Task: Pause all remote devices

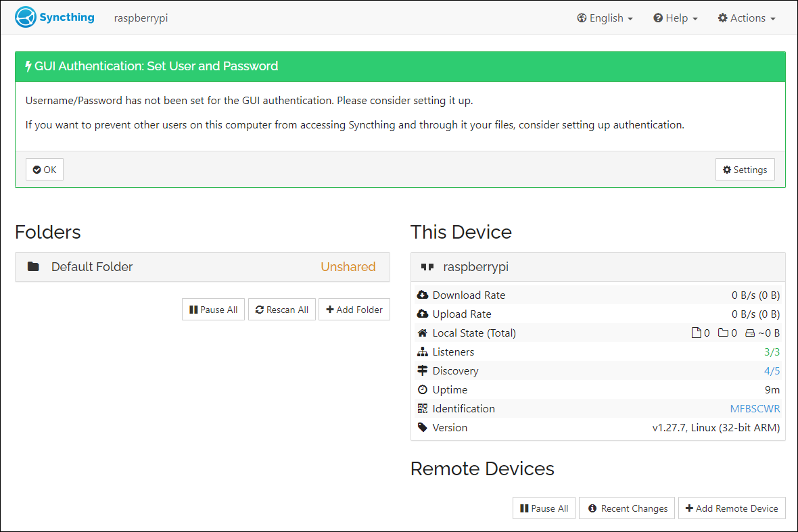Action: [x=544, y=508]
